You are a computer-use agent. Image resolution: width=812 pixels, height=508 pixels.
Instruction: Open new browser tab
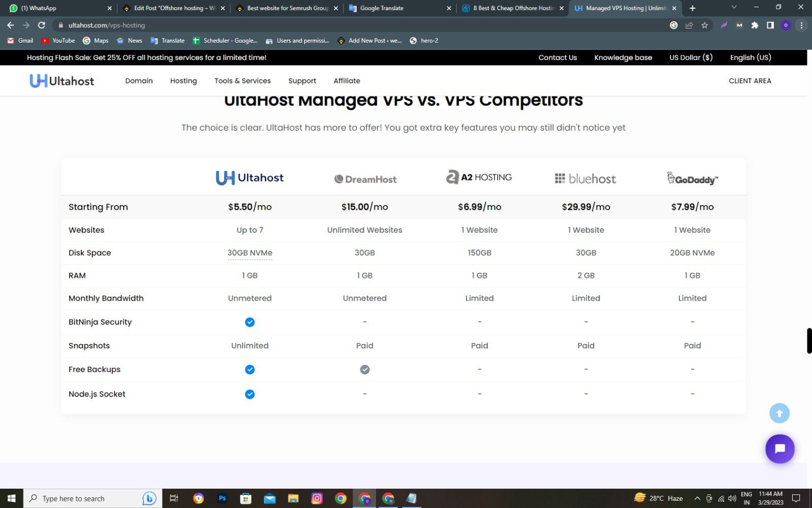pyautogui.click(x=692, y=8)
